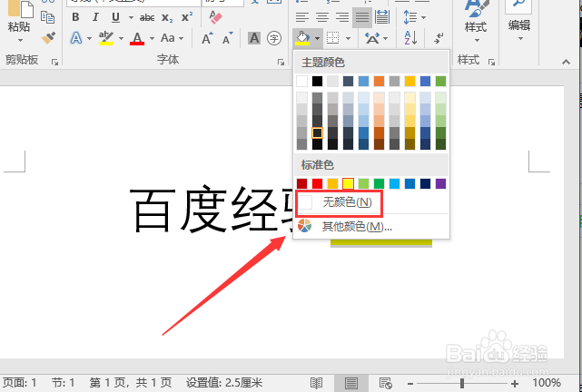
Task: Open font color dropdown arrow
Action: (152, 38)
